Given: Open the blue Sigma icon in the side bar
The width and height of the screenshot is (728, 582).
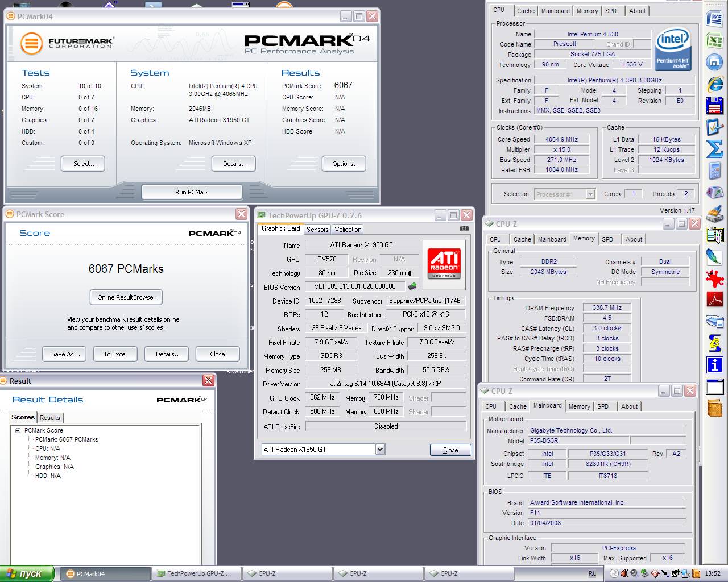Looking at the screenshot, I should click(714, 149).
